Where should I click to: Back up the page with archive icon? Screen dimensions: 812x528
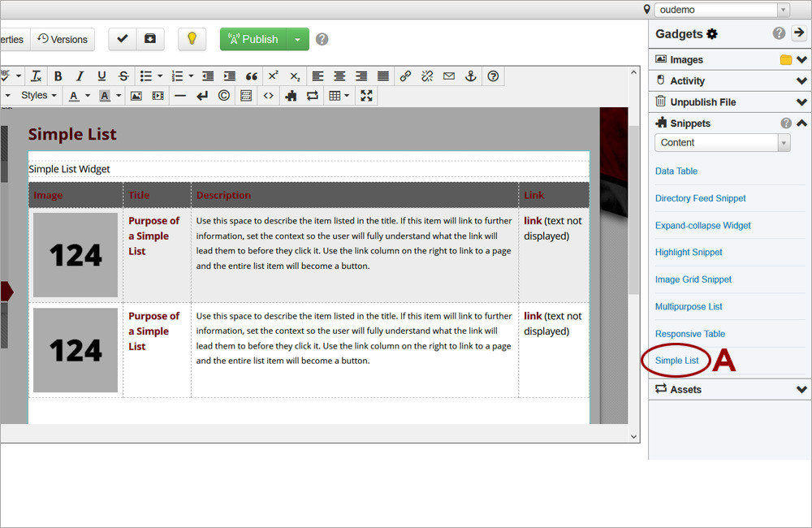(x=150, y=39)
